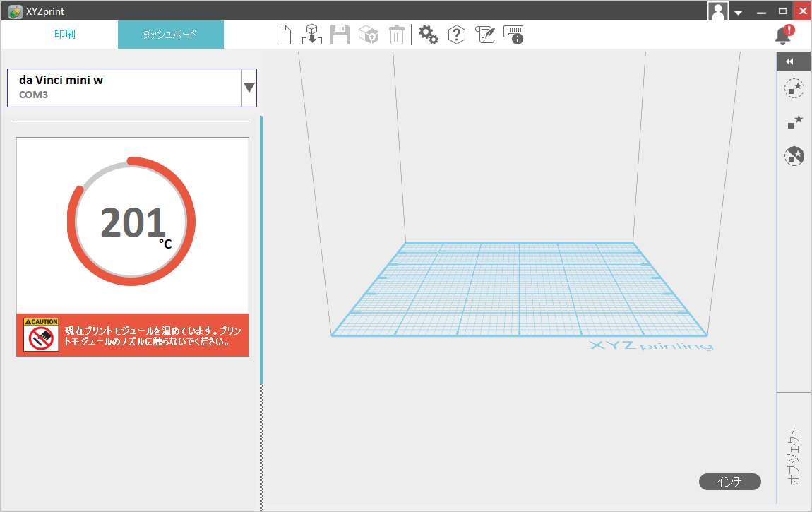Expand the da Vinci mini w printer dropdown

(x=249, y=88)
